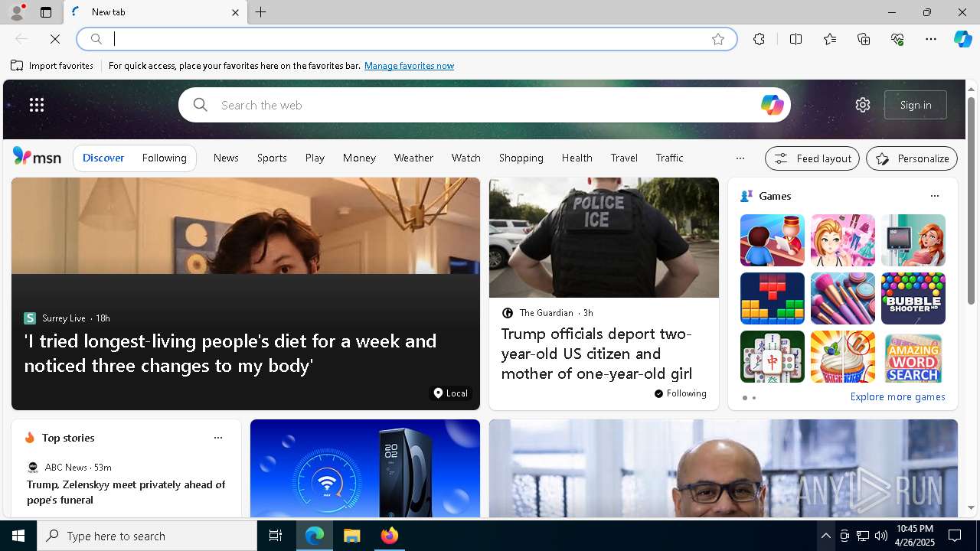Viewport: 980px width, 551px height.
Task: Open the News section
Action: point(226,158)
